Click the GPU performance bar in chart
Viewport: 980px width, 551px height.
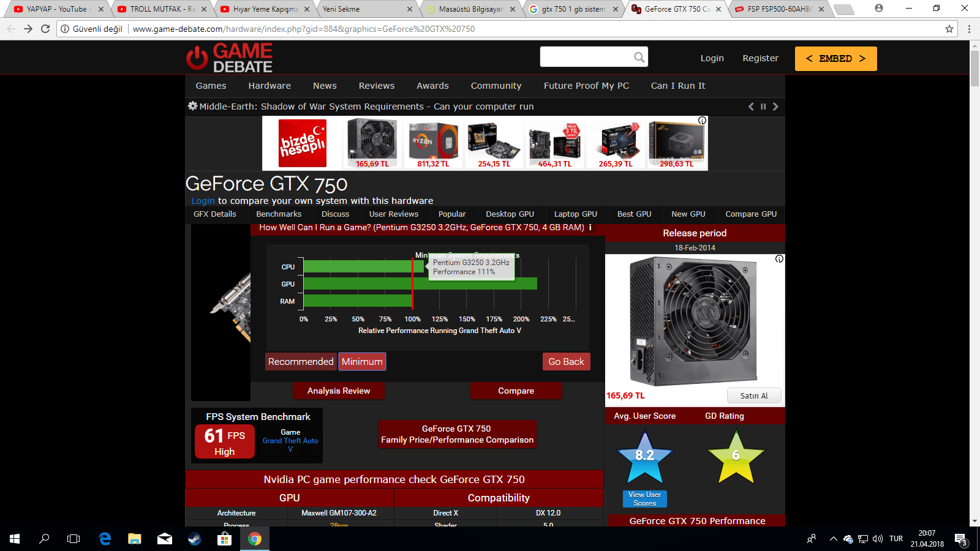[420, 283]
